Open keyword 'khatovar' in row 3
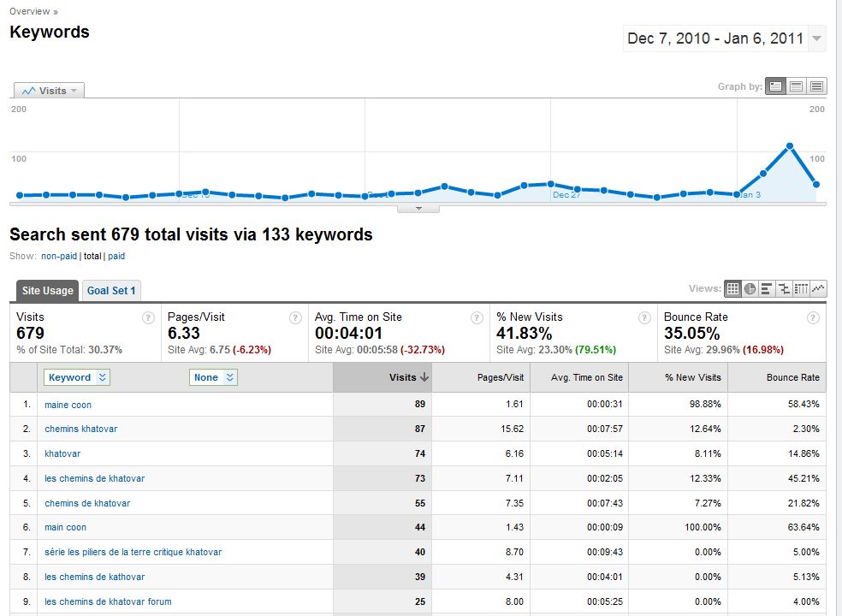Screen dimensions: 842x616 pyautogui.click(x=62, y=453)
